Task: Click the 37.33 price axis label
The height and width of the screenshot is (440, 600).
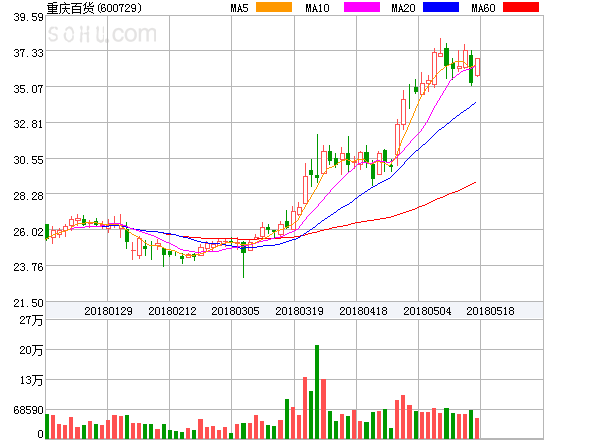Action: [29, 53]
